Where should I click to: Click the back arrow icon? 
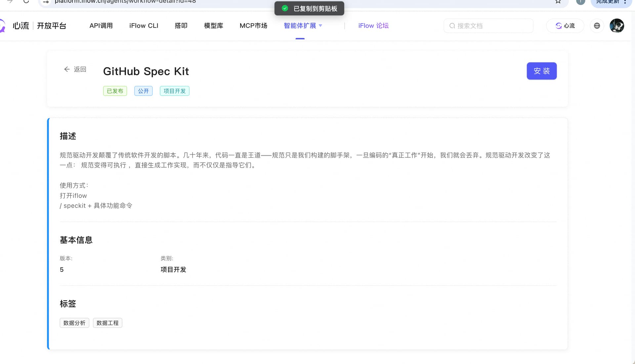67,69
